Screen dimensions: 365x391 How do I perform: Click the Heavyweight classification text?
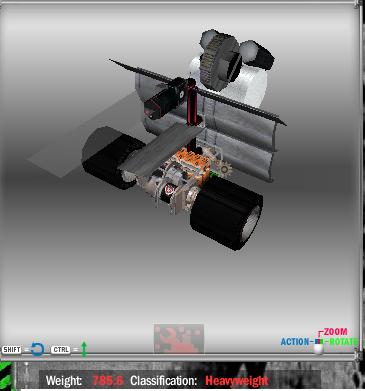pyautogui.click(x=237, y=381)
